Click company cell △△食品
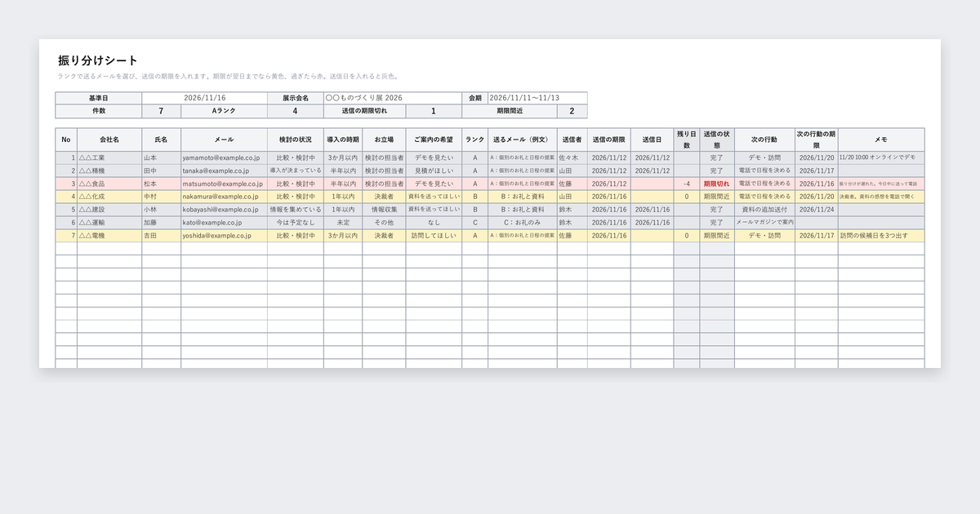Image resolution: width=980 pixels, height=514 pixels. tap(109, 184)
